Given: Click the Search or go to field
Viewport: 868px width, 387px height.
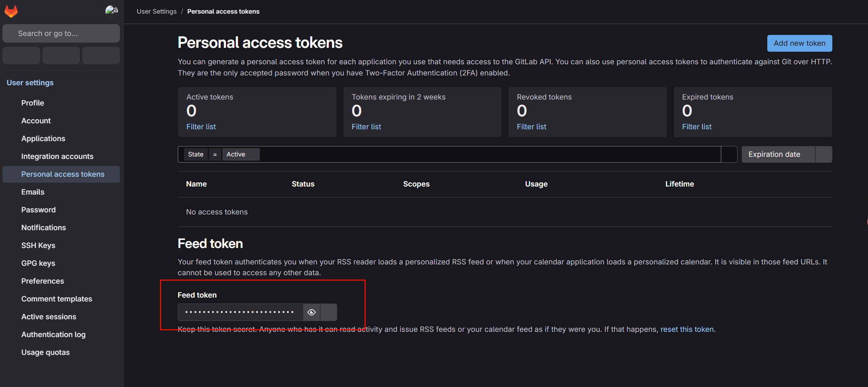Looking at the screenshot, I should [x=61, y=34].
